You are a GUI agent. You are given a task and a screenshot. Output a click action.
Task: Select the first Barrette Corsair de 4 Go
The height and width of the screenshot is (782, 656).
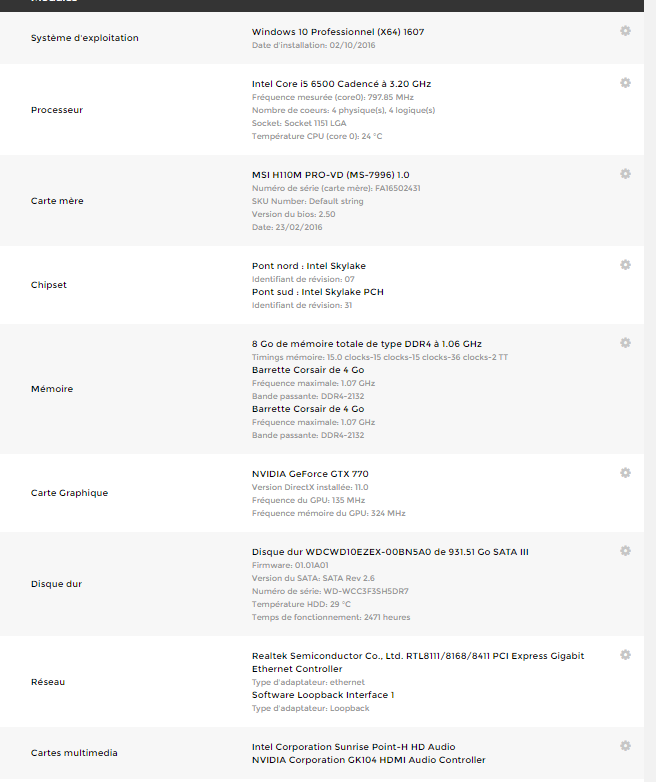[x=308, y=370]
